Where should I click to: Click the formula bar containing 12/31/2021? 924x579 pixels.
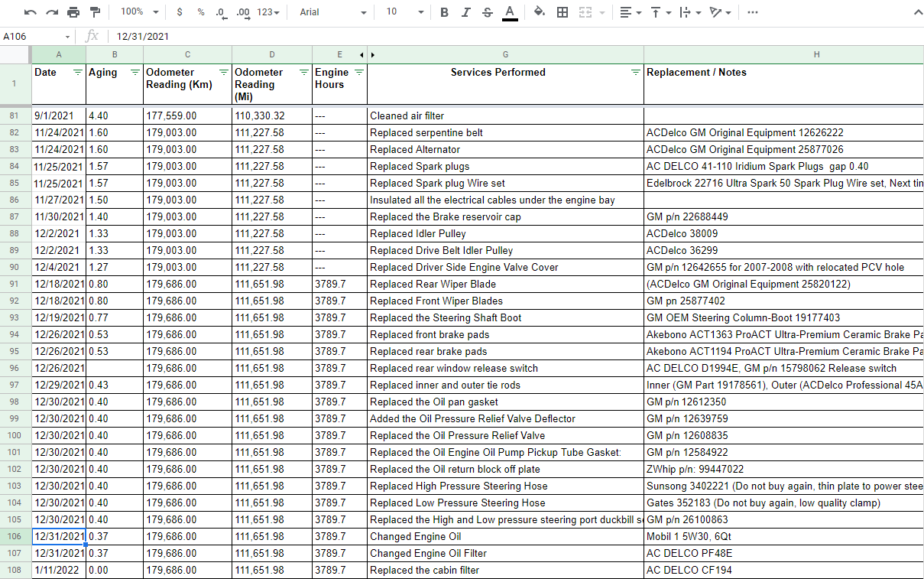[x=516, y=36]
